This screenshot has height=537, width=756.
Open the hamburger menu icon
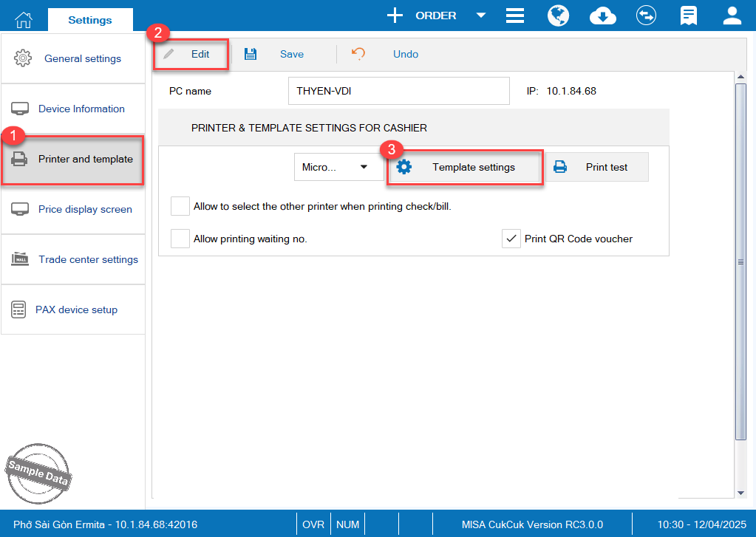(x=515, y=16)
